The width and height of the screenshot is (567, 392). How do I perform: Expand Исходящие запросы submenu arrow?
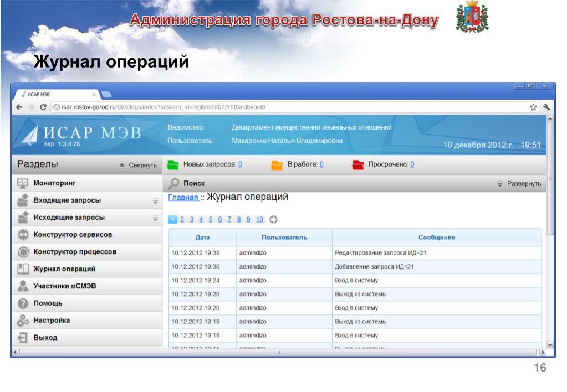[x=155, y=218]
